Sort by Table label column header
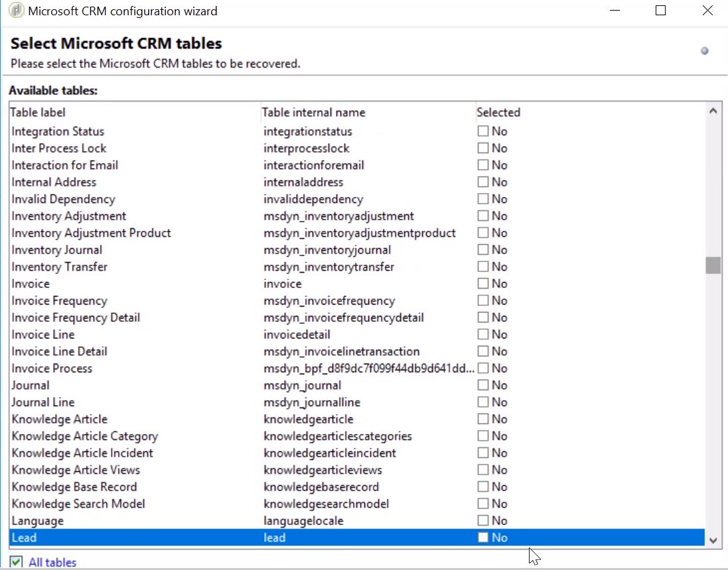This screenshot has width=728, height=570. pos(38,112)
